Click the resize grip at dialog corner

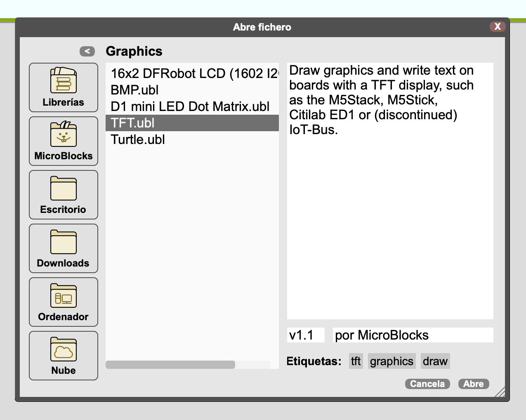click(x=500, y=392)
